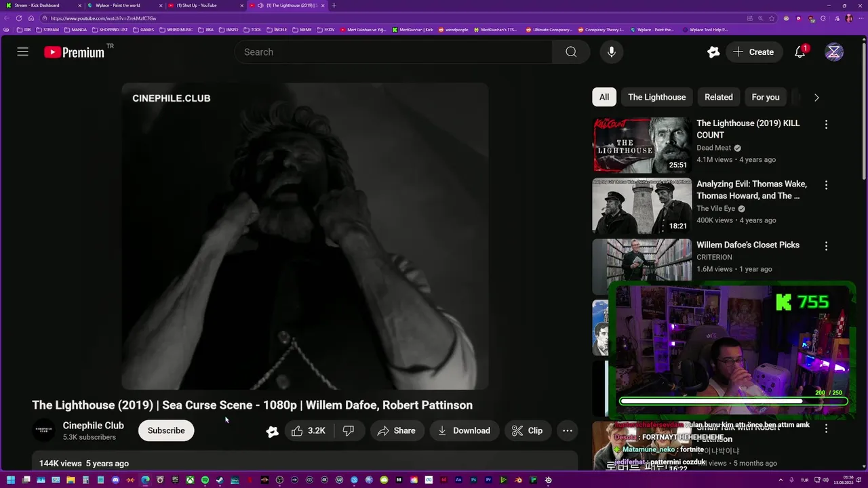Open Xbox app from the taskbar
Screen dimensions: 868x488
pyautogui.click(x=190, y=480)
